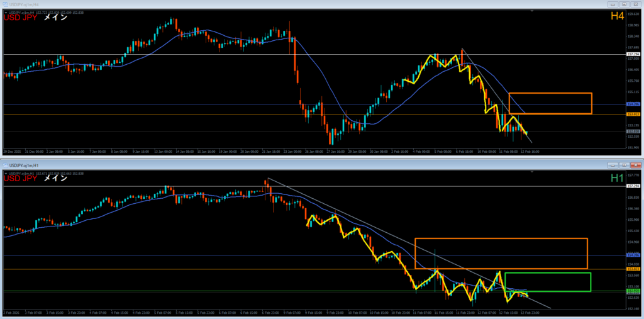644x319 pixels.
Task: Click the H4 chart window title bar icon
Action: click(6, 4)
